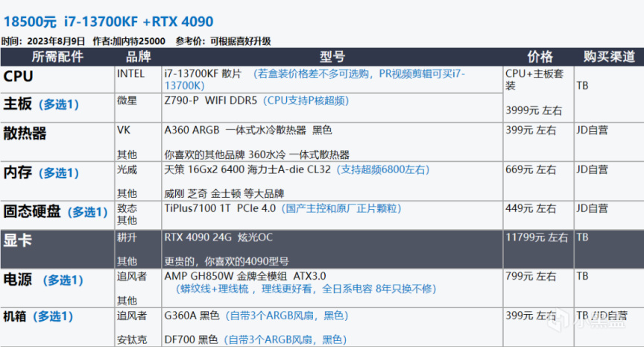Click the blue note about '蟒纹线+理线梳'
The height and width of the screenshot is (347, 644).
pos(306,289)
